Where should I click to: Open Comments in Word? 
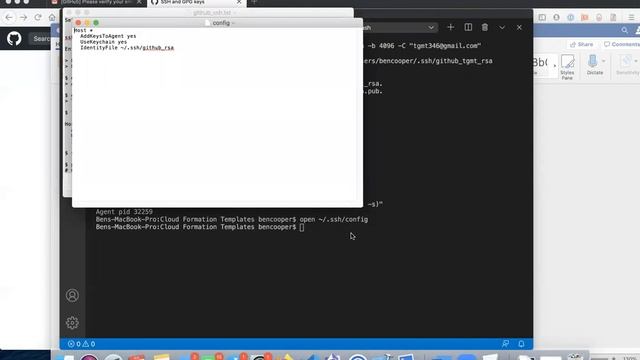click(621, 44)
